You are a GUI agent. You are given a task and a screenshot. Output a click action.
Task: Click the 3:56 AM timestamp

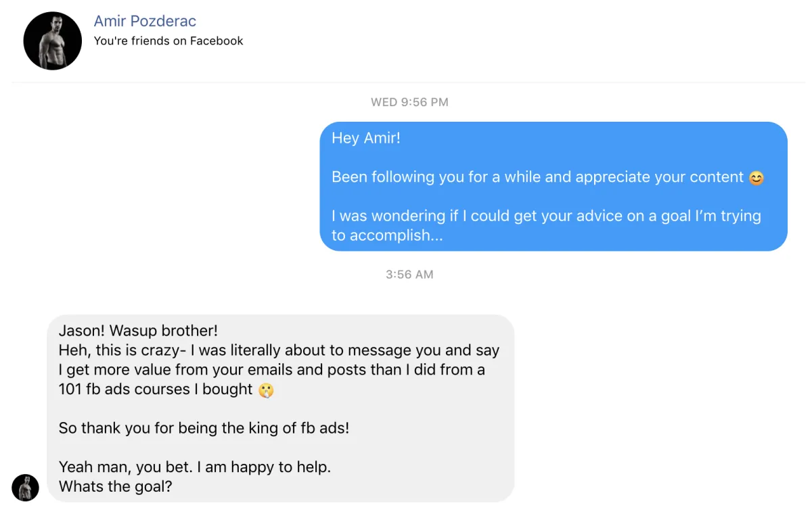pyautogui.click(x=409, y=275)
